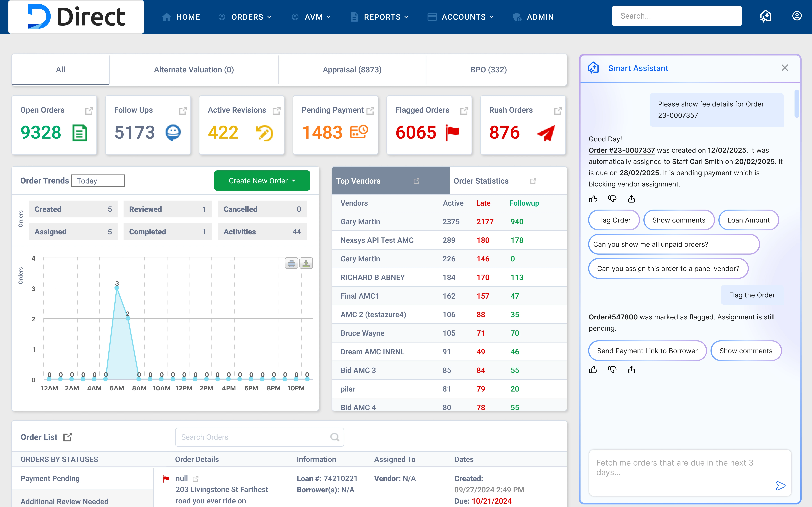Give thumbs up on the fee details response

593,199
